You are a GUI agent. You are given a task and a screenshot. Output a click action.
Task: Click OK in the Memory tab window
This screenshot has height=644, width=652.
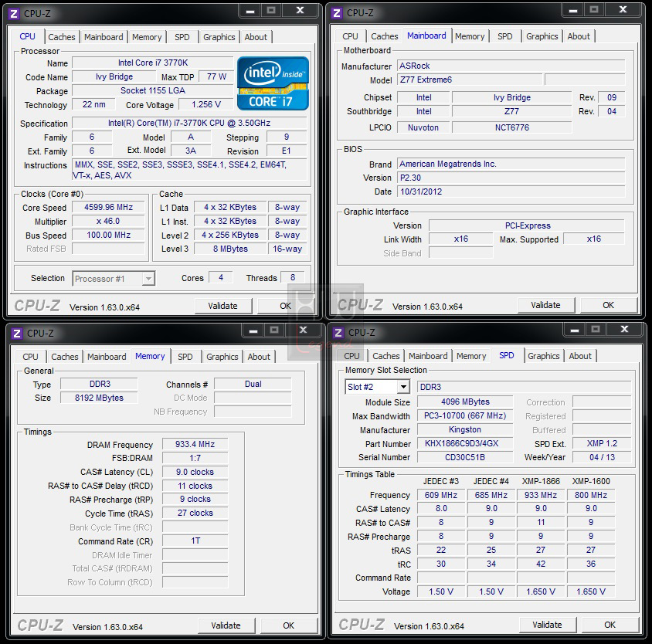[x=289, y=625]
